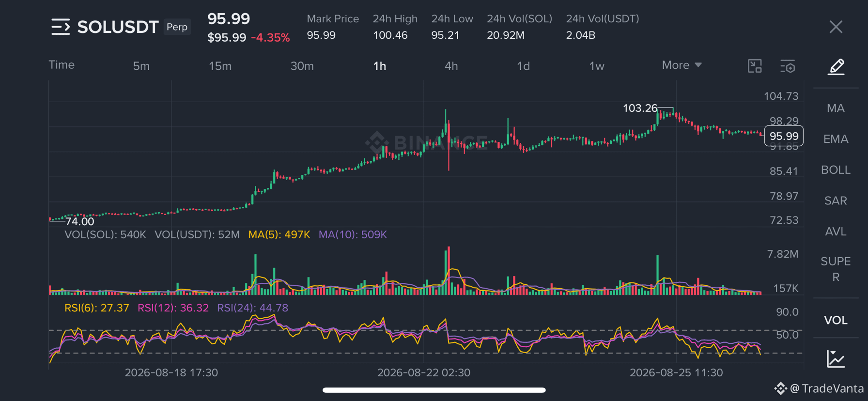Click the 2026-08-22 02:30 time label

click(x=424, y=372)
